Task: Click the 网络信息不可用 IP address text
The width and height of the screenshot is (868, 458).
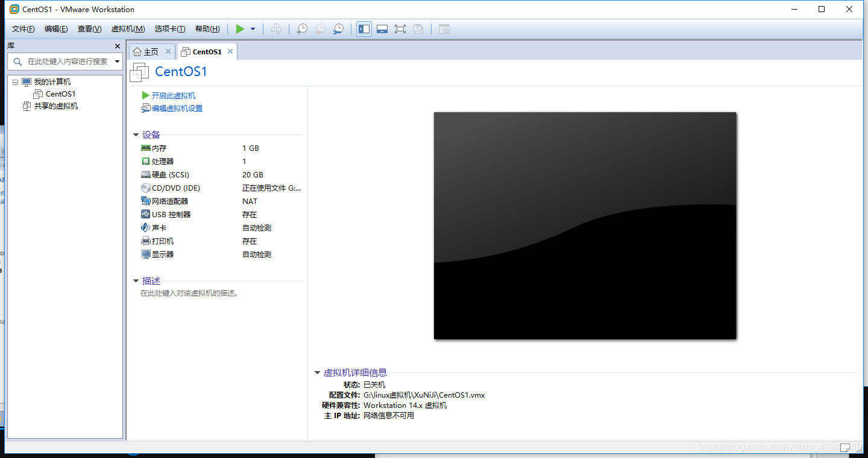Action: point(389,416)
